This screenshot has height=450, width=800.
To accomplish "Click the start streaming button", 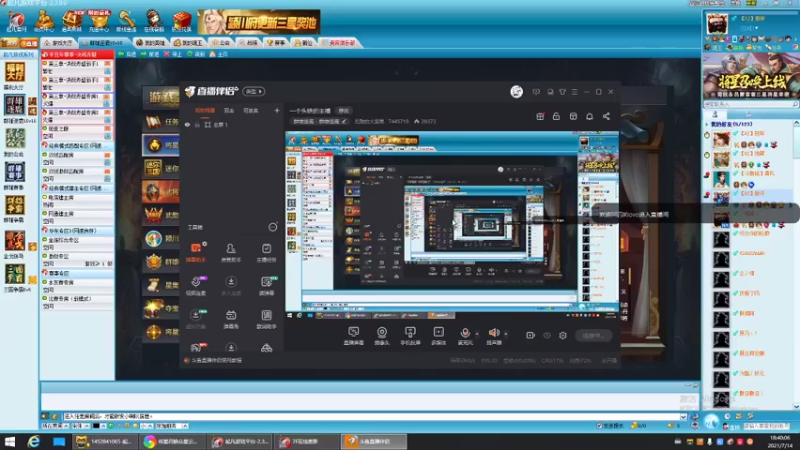I will tap(593, 336).
